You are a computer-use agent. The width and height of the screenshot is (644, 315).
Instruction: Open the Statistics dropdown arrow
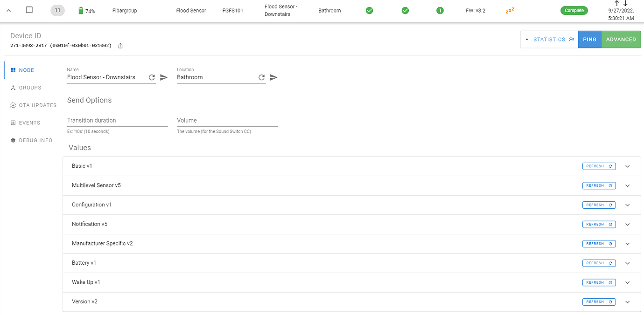point(527,40)
